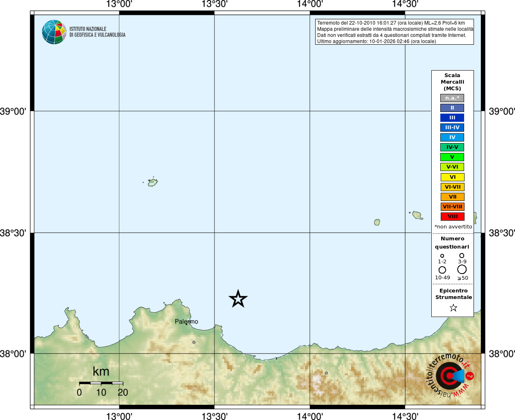Click the 1-2 questionnaires circle in legend
The width and height of the screenshot is (515, 420).
442,256
